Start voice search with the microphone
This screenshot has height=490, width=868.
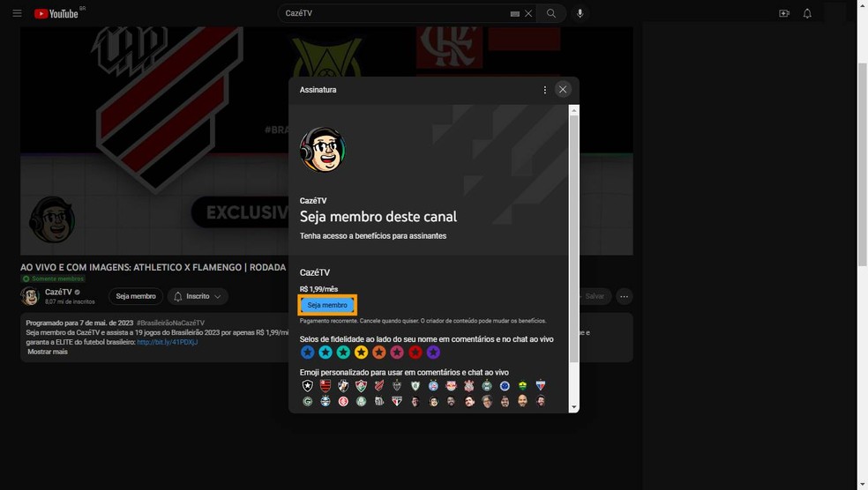(580, 13)
